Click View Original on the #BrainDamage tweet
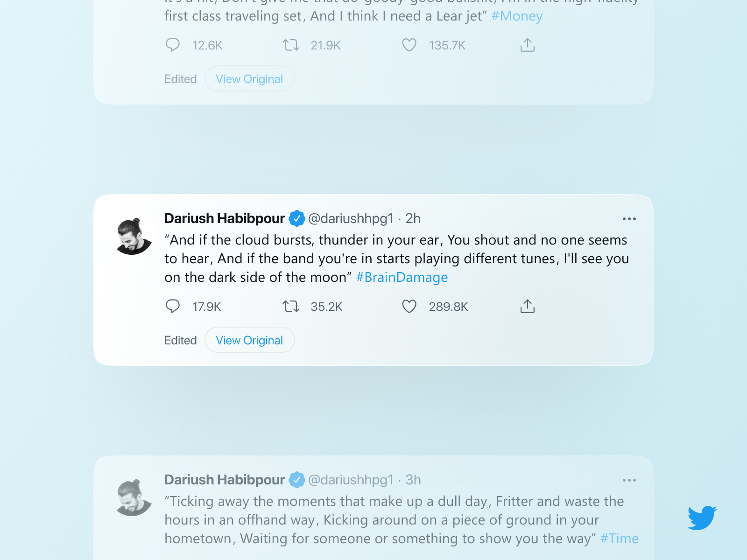Screen dimensions: 747x560 pos(249,340)
